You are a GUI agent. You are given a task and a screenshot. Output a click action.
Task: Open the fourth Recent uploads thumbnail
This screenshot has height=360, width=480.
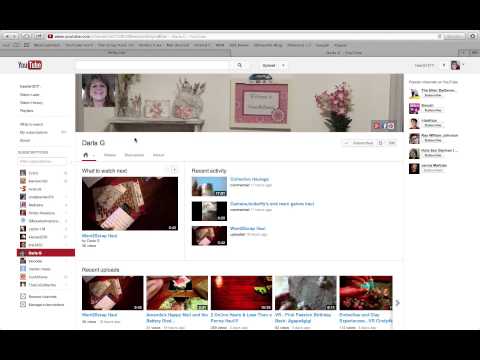click(x=306, y=293)
